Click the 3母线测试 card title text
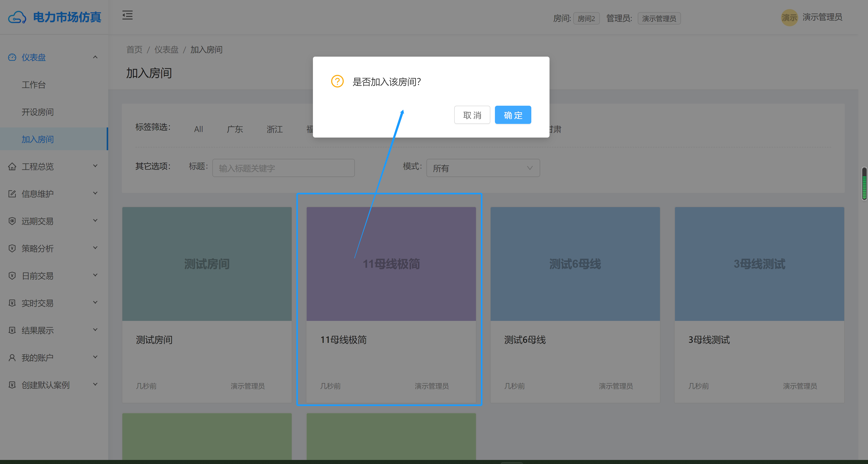The width and height of the screenshot is (868, 464). click(709, 340)
